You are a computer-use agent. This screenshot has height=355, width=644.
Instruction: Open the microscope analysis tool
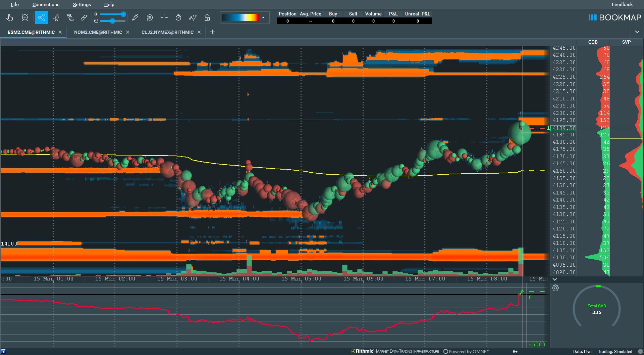pos(56,17)
